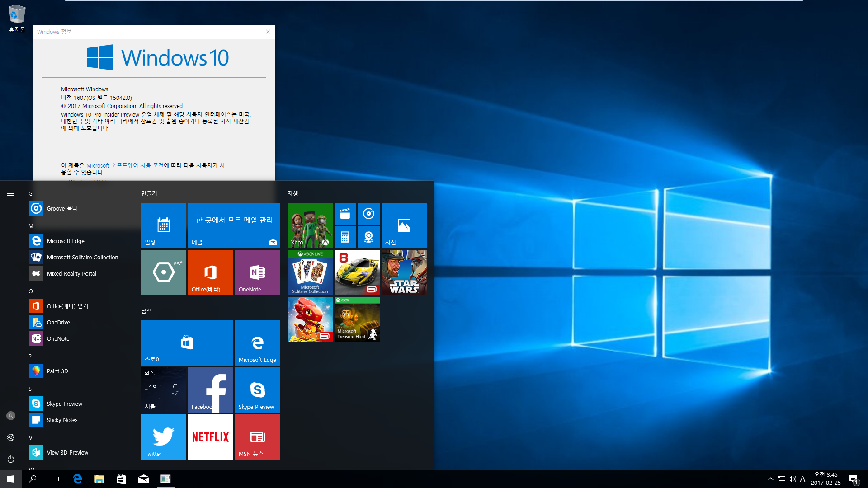Open Task View on taskbar
The height and width of the screenshot is (488, 868).
[54, 479]
